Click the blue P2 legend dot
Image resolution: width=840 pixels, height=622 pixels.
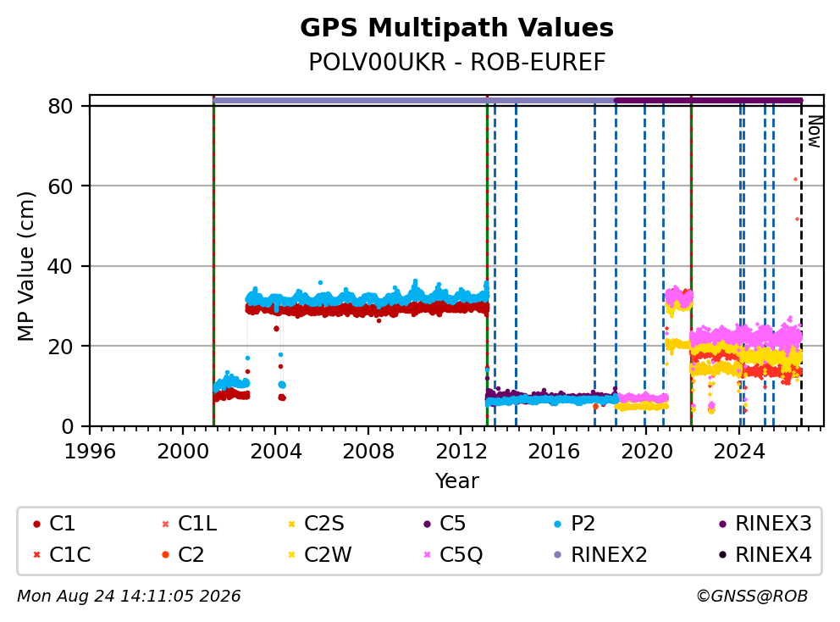tap(558, 524)
